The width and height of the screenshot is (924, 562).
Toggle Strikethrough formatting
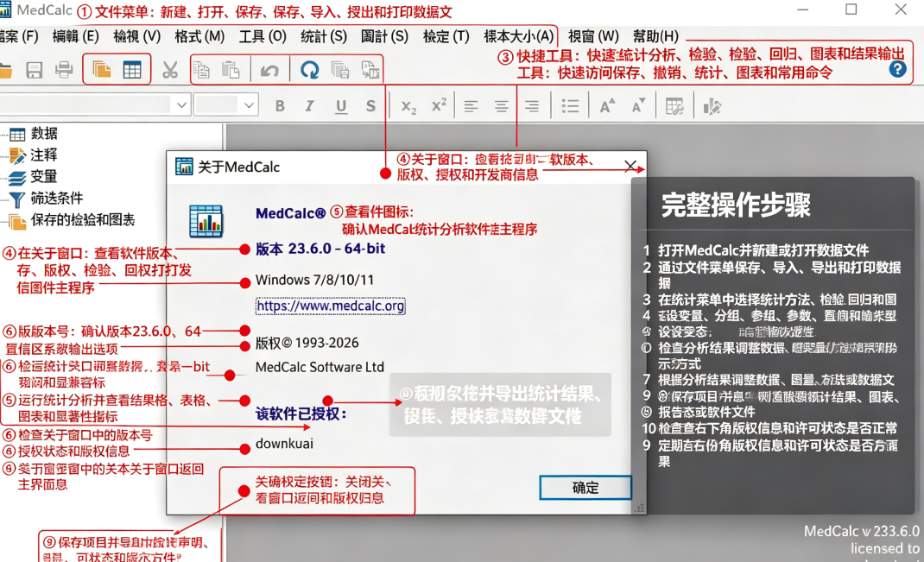370,106
